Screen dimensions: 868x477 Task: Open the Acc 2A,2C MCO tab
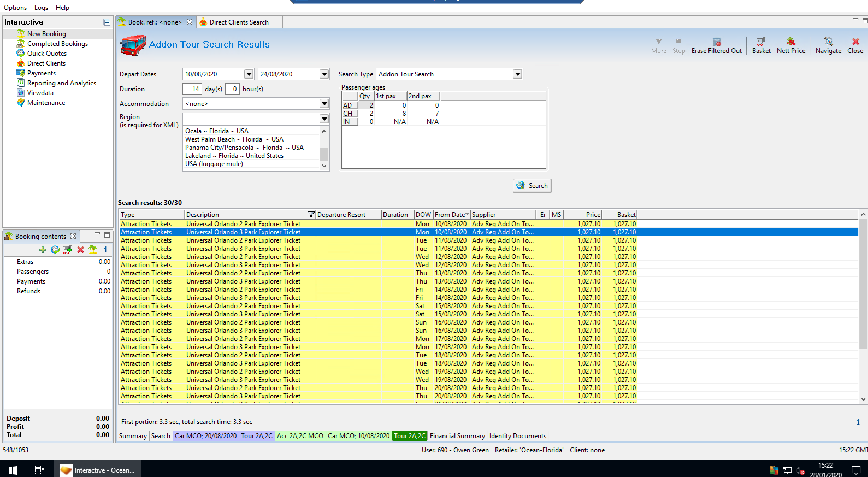pyautogui.click(x=300, y=436)
